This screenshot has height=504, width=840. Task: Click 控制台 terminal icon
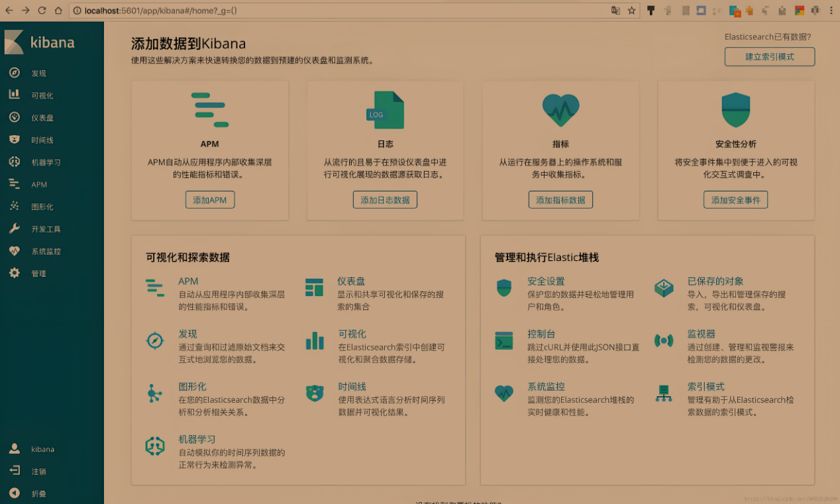[504, 341]
